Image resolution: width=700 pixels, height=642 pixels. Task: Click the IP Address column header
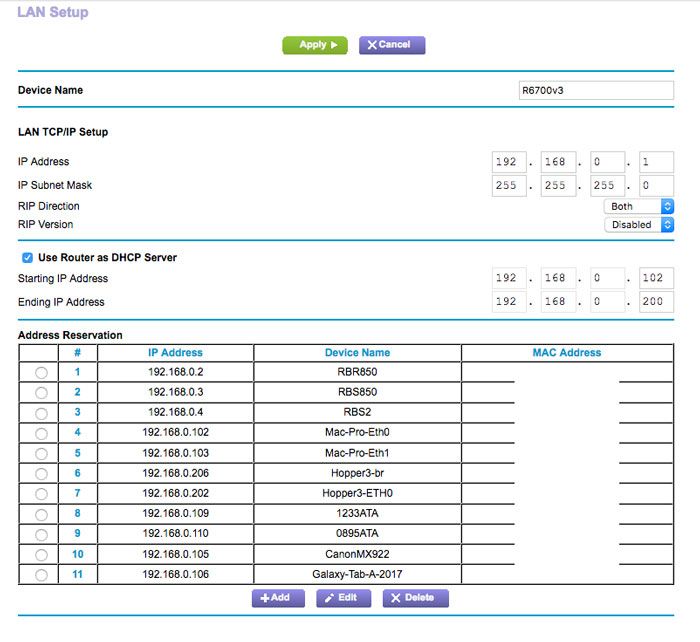tap(175, 353)
